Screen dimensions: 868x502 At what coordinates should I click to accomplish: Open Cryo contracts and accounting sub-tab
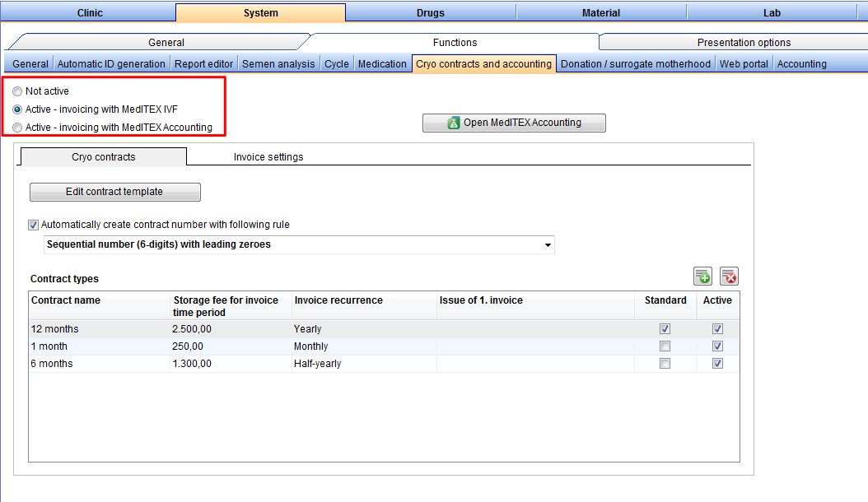pyautogui.click(x=483, y=64)
